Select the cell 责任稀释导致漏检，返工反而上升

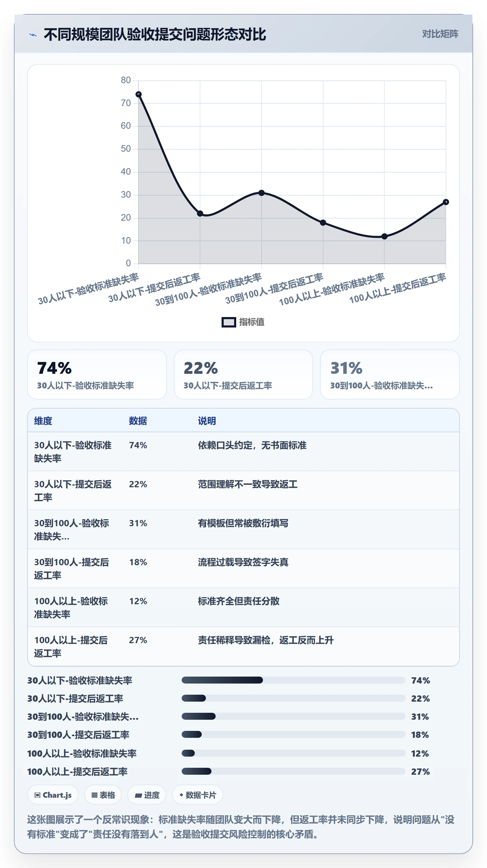[x=266, y=640]
